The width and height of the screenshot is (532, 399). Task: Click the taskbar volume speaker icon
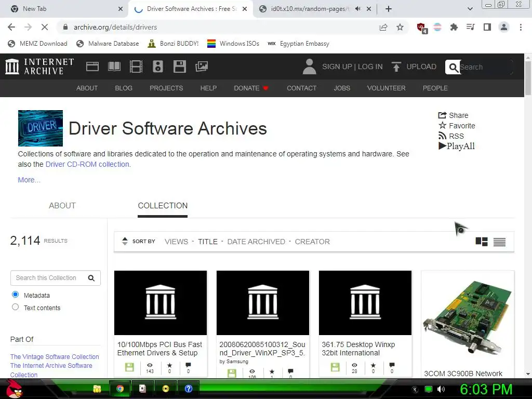coord(441,389)
